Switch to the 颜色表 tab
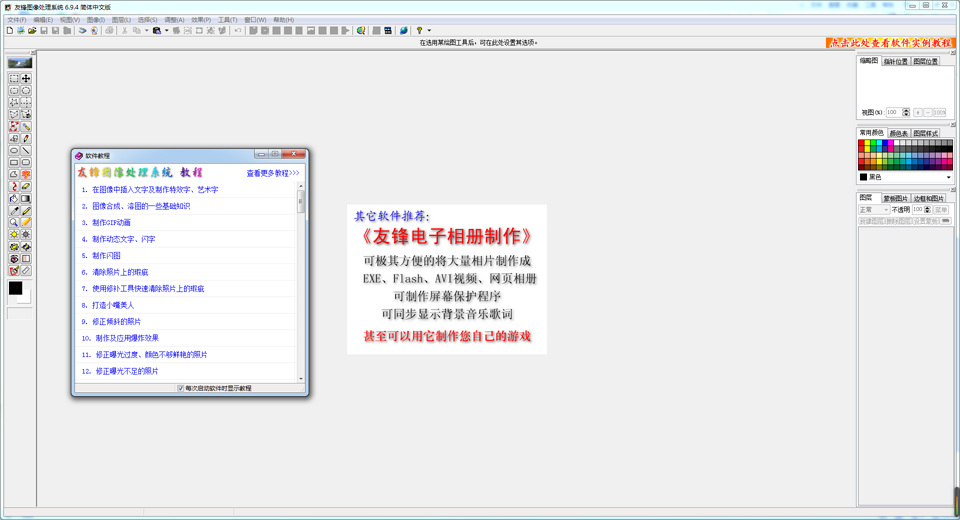This screenshot has height=520, width=960. pos(898,133)
